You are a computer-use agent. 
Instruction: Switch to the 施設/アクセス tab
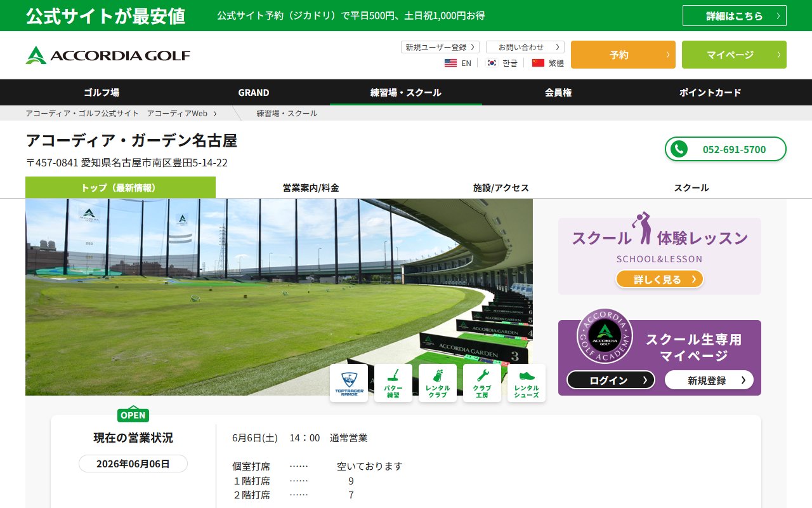click(x=501, y=188)
